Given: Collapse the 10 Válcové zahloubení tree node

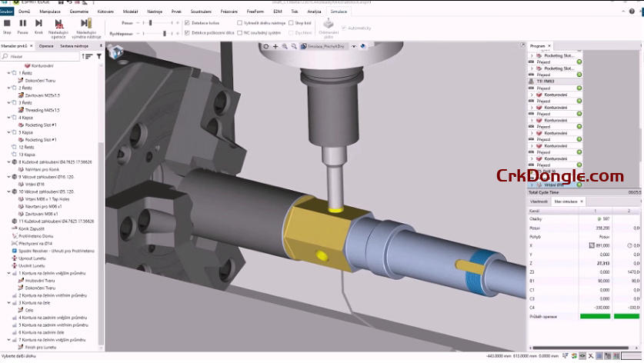Looking at the screenshot, I should tap(8, 190).
